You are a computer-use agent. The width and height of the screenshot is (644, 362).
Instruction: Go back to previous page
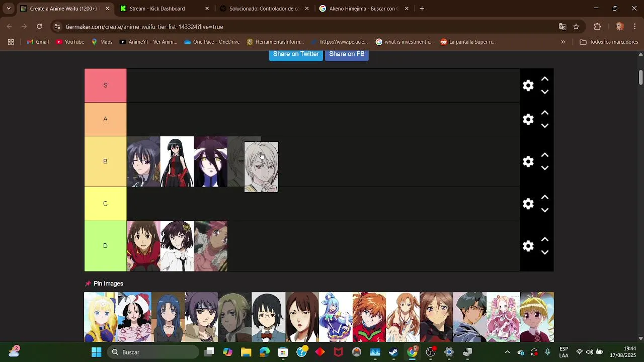coord(10,27)
